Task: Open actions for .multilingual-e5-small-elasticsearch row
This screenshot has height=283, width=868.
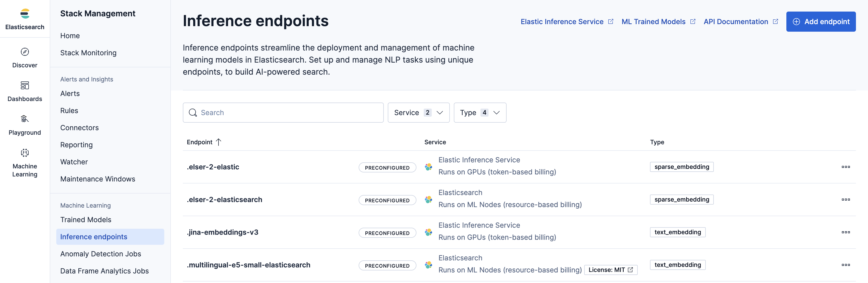Action: tap(846, 265)
